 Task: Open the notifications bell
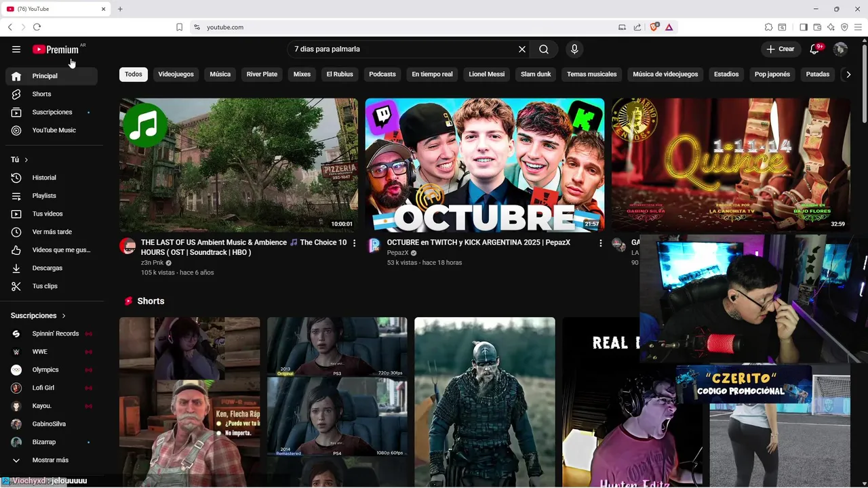coord(815,49)
